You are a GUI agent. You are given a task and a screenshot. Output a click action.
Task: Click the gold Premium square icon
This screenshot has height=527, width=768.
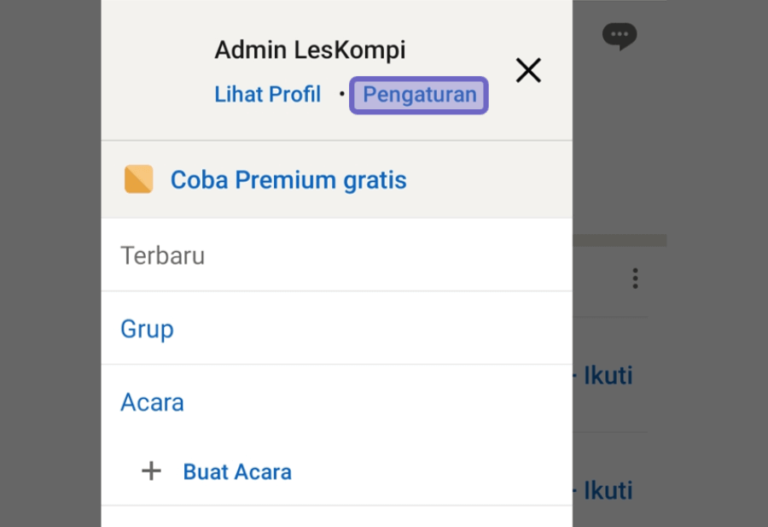[x=139, y=179]
